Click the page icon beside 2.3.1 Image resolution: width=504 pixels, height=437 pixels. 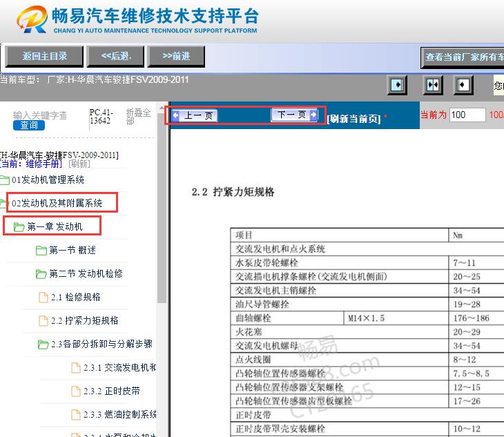click(x=76, y=367)
